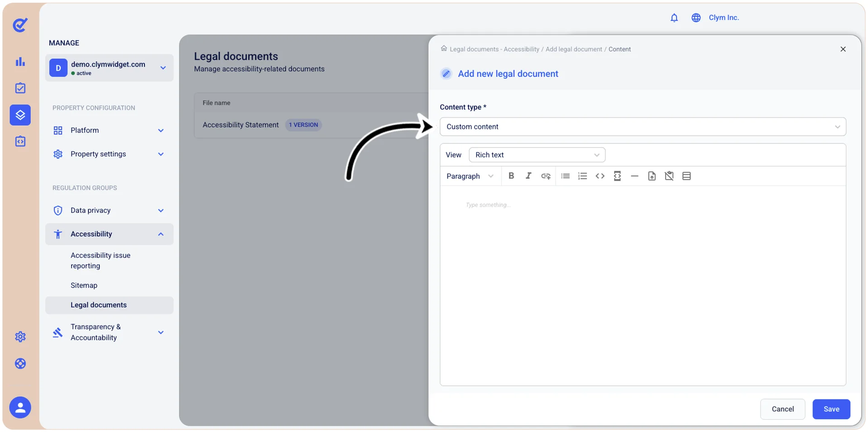Screen dimensions: 868x432
Task: Expand the Platform section
Action: coord(109,130)
